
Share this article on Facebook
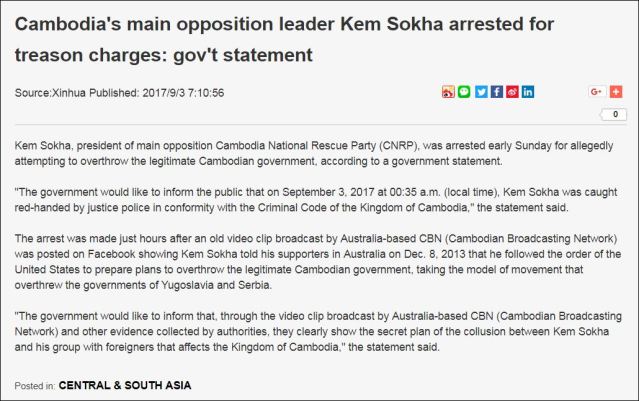coord(496,92)
